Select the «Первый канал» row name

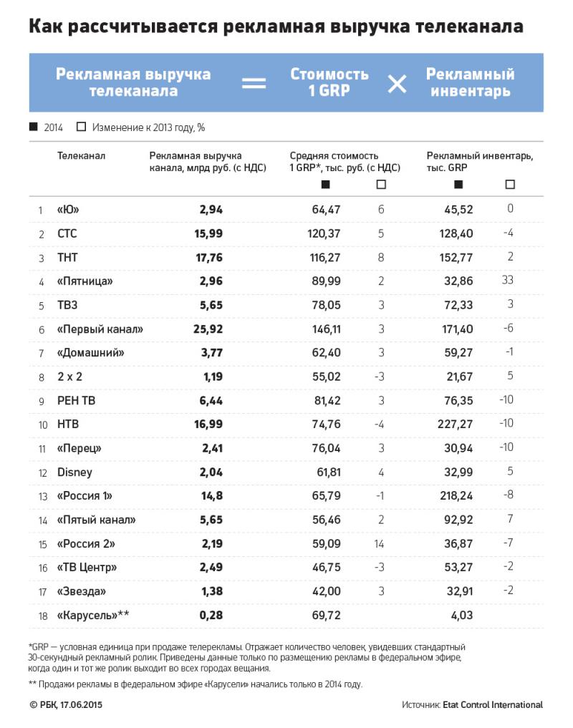100,329
